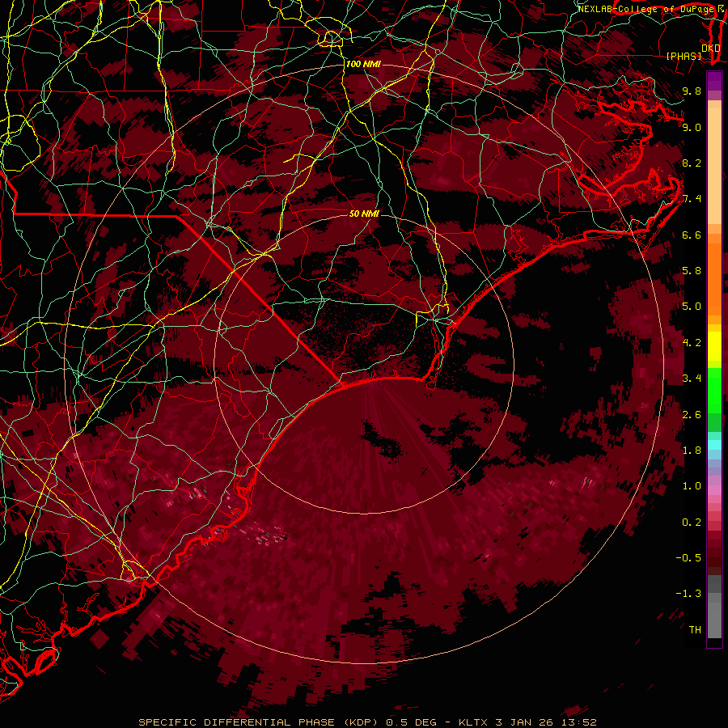Click the 4.2 scale value
Screen dimensions: 728x728
692,343
